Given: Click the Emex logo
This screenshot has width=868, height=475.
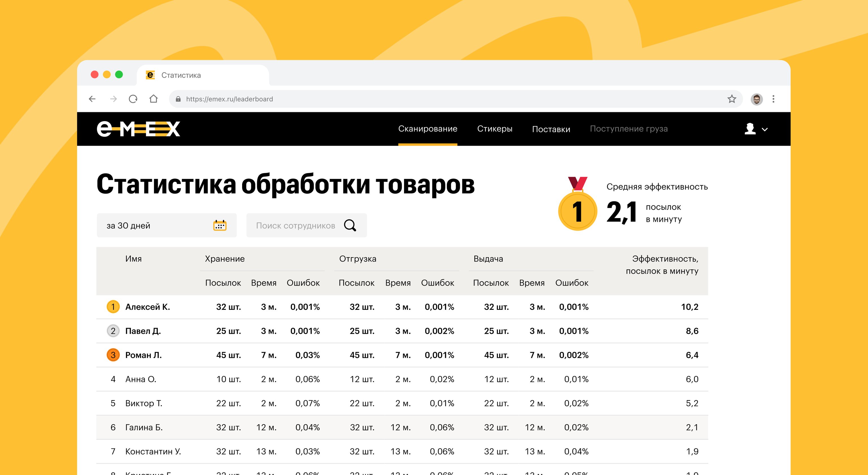Looking at the screenshot, I should click(x=138, y=129).
